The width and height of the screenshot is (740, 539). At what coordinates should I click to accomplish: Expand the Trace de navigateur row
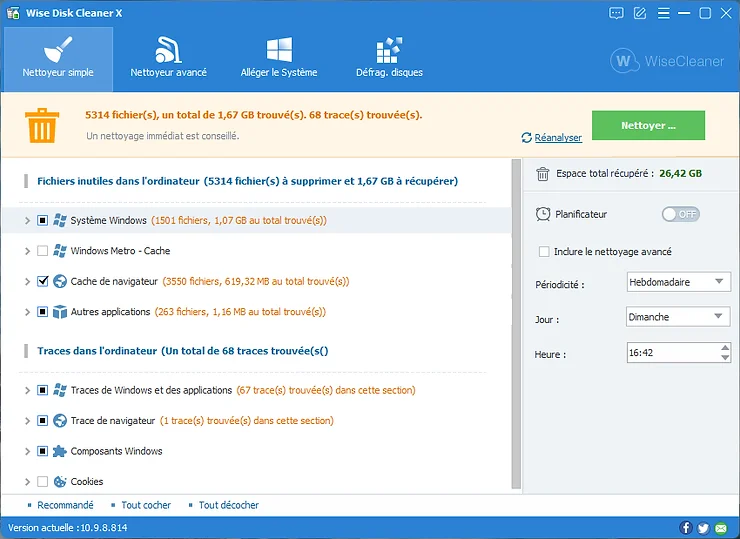tap(27, 421)
